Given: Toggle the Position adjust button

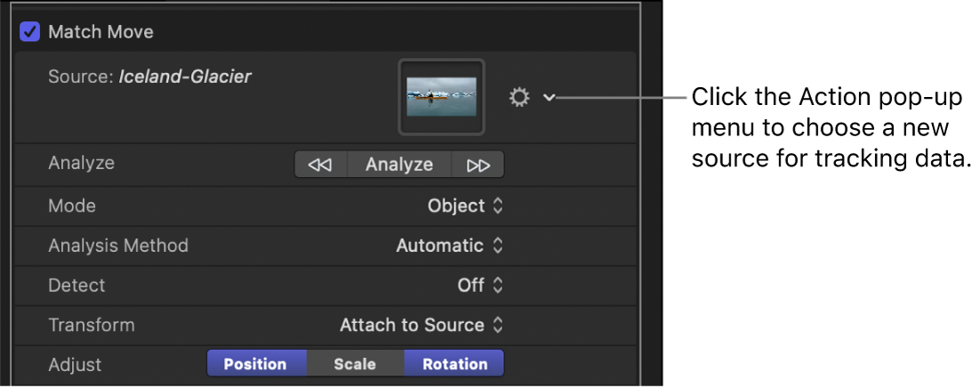Looking at the screenshot, I should 256,364.
